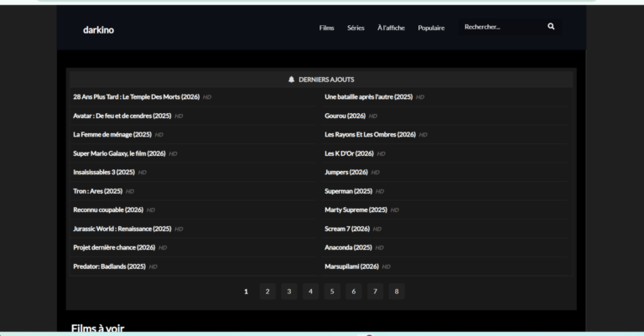Choose page 7 in the pagination
The height and width of the screenshot is (336, 644).
(x=375, y=291)
